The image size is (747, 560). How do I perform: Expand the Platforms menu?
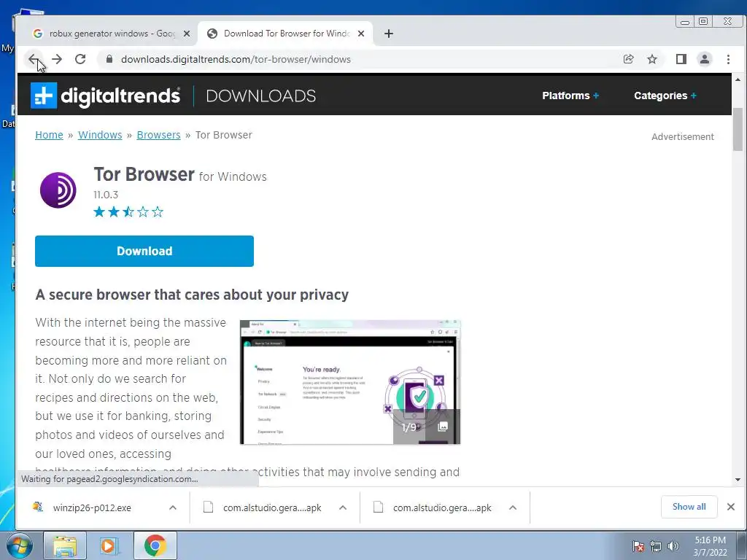[570, 96]
